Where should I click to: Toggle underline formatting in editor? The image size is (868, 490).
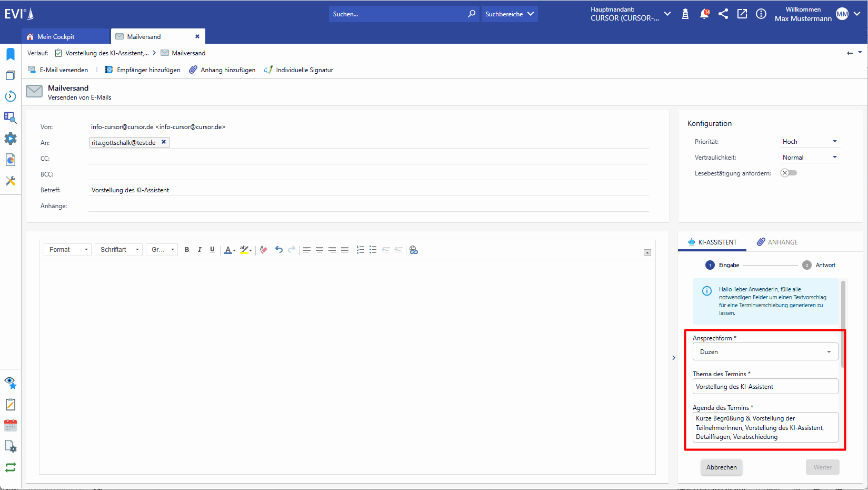(212, 250)
